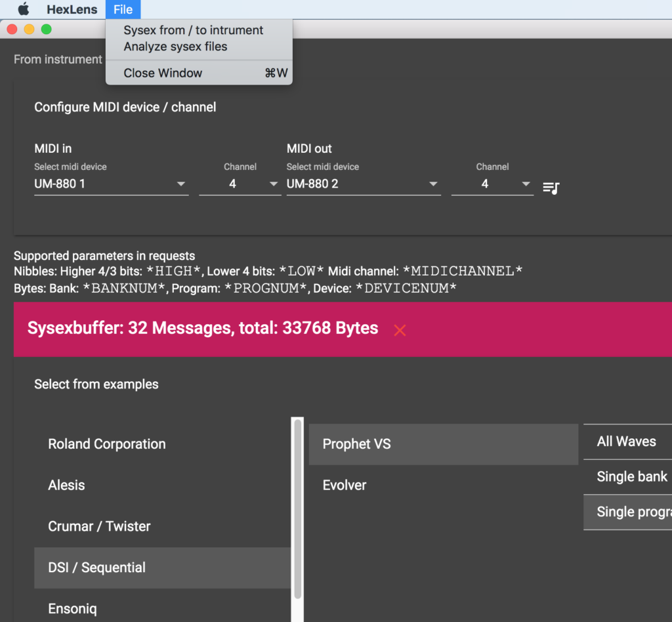Click the green zoom window button
This screenshot has width=672, height=622.
coord(47,29)
